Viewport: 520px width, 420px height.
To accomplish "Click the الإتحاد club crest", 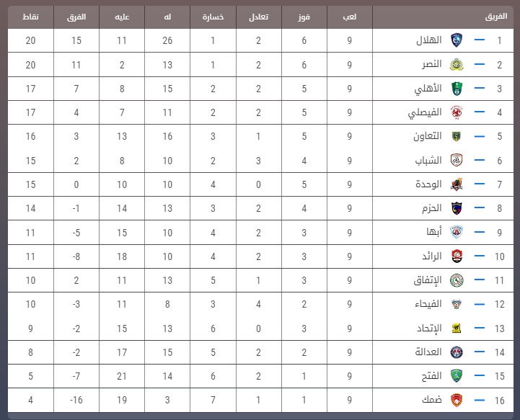I will [x=457, y=329].
